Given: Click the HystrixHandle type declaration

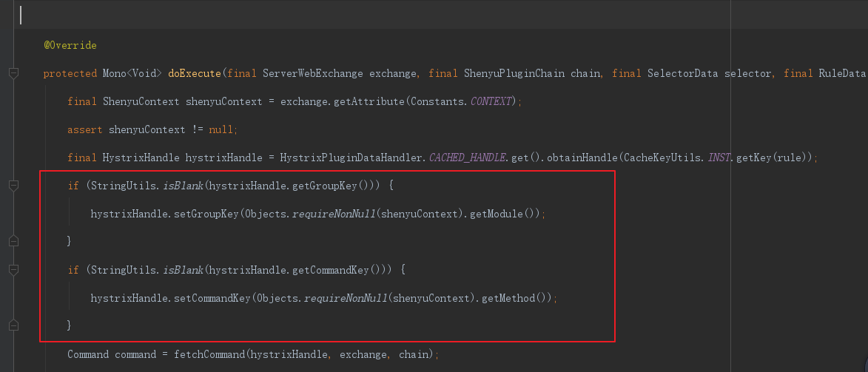Looking at the screenshot, I should pos(141,158).
